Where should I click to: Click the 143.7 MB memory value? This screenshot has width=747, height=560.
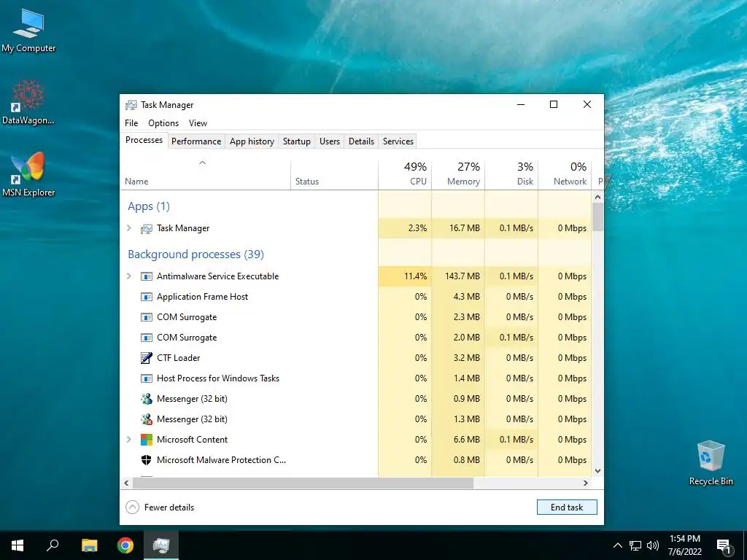pyautogui.click(x=462, y=276)
